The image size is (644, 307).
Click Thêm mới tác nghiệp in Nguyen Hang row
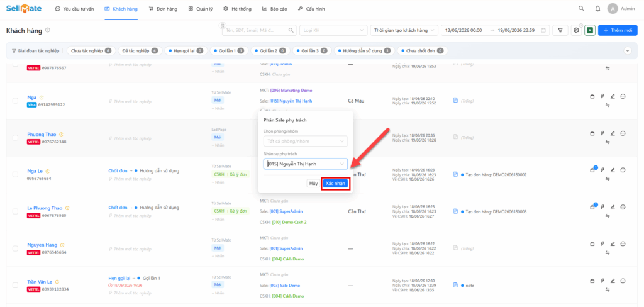pyautogui.click(x=130, y=249)
